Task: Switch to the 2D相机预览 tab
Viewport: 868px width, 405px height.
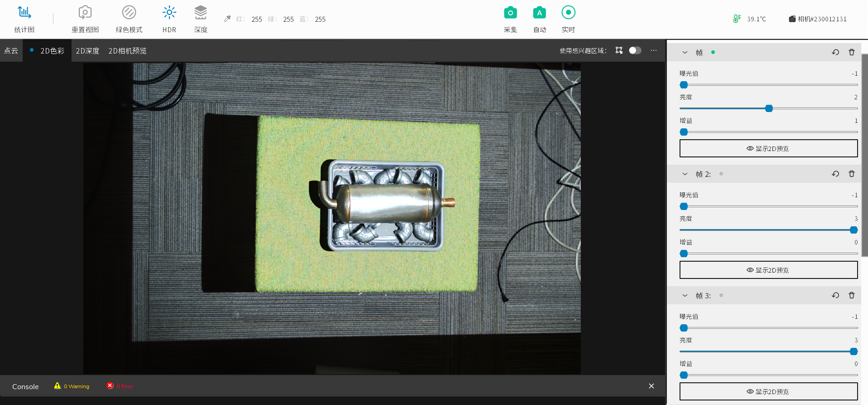Action: pyautogui.click(x=127, y=51)
